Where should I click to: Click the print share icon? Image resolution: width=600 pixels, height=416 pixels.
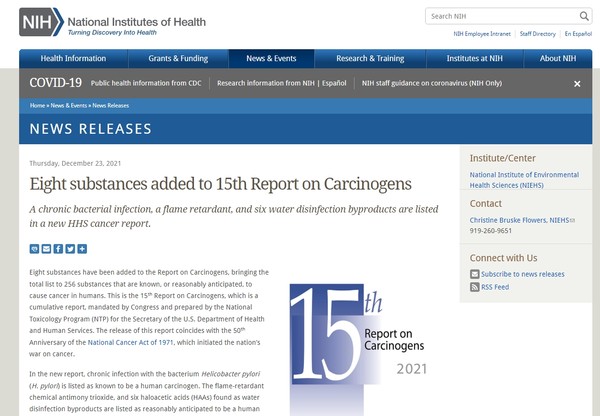34,249
